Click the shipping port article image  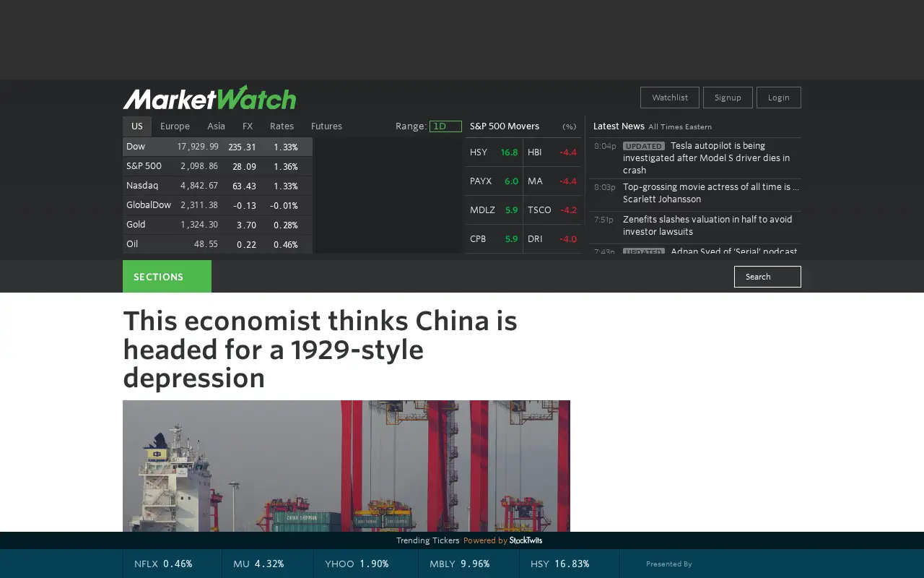coord(346,466)
